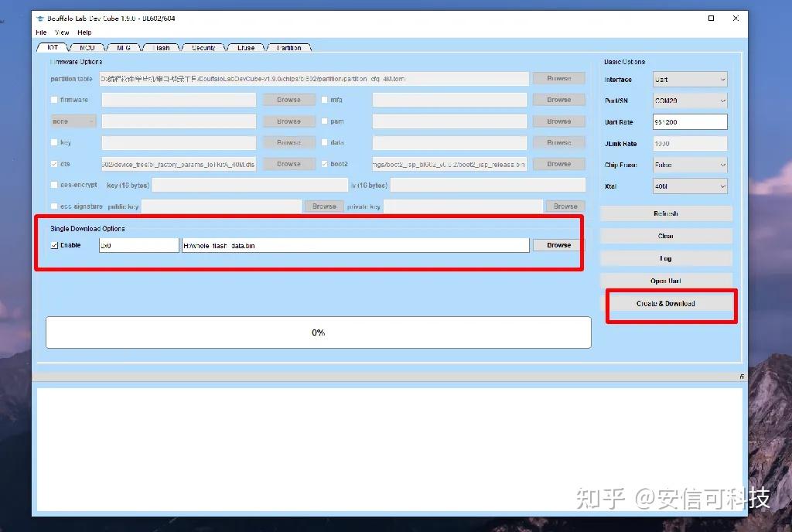Viewport: 792px width, 532px height.
Task: Open the Chip Erase dropdown
Action: tap(690, 165)
